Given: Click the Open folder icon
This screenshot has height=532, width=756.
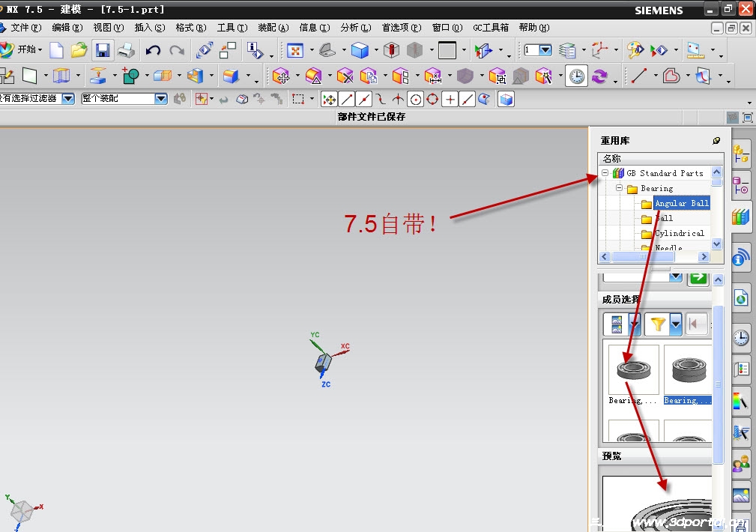Looking at the screenshot, I should 79,49.
